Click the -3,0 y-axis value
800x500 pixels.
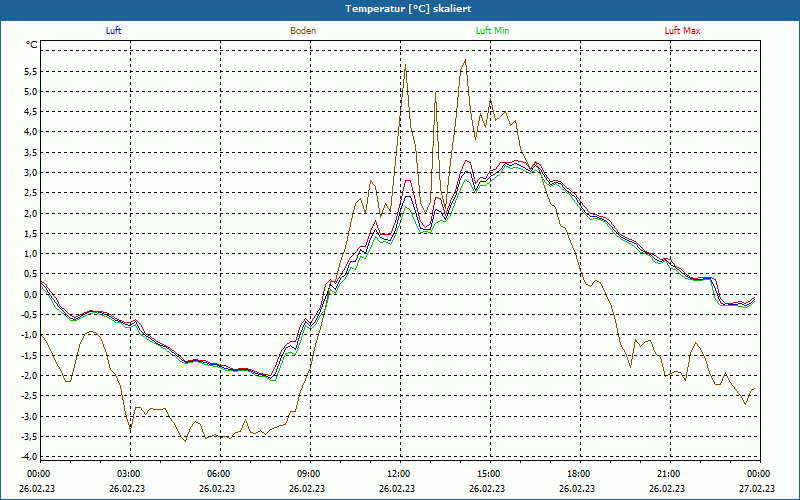pyautogui.click(x=29, y=416)
